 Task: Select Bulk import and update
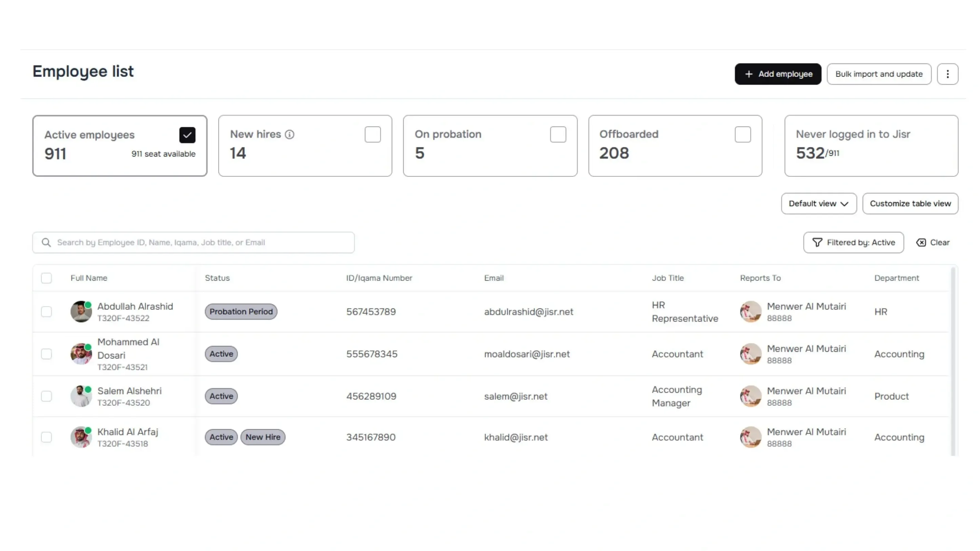tap(879, 74)
